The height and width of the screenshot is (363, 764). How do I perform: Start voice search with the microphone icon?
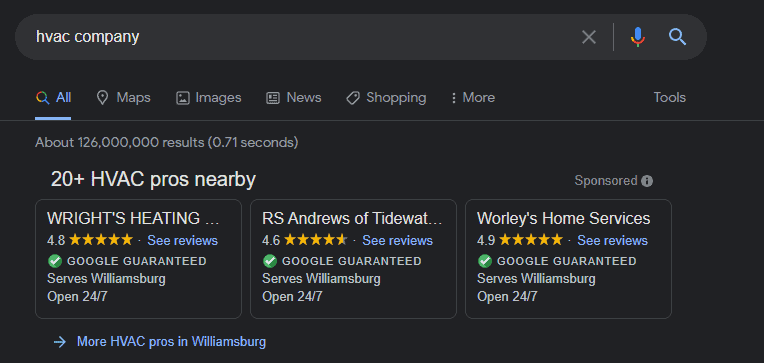(x=637, y=37)
